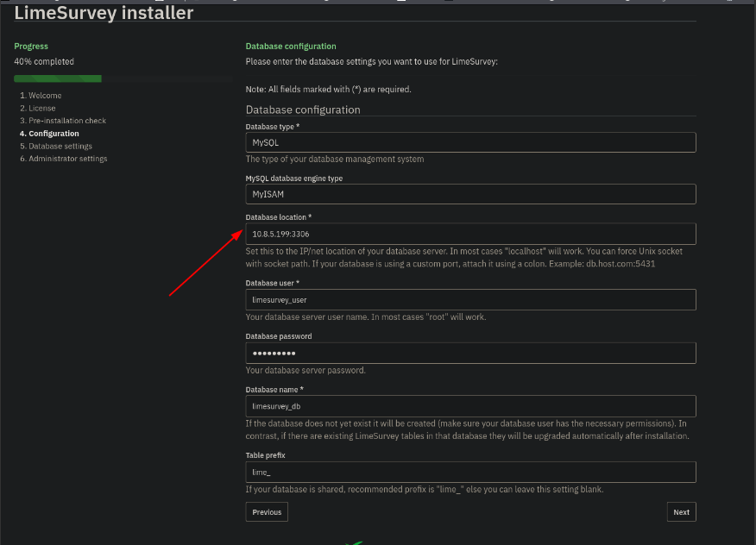
Task: Click "The type of your database management system" hint
Action: coord(335,159)
